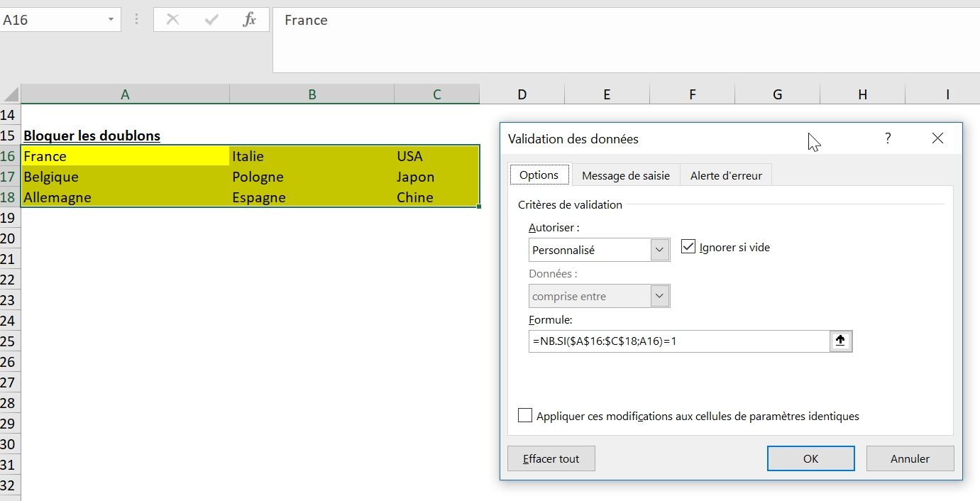Open the Autoriser dropdown list
This screenshot has width=980, height=501.
(x=660, y=250)
